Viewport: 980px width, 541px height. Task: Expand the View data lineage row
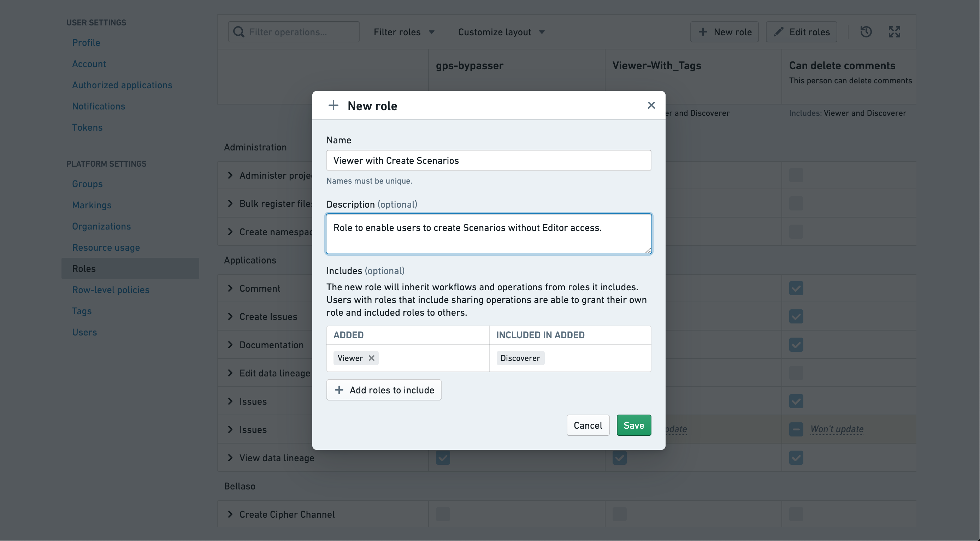230,458
